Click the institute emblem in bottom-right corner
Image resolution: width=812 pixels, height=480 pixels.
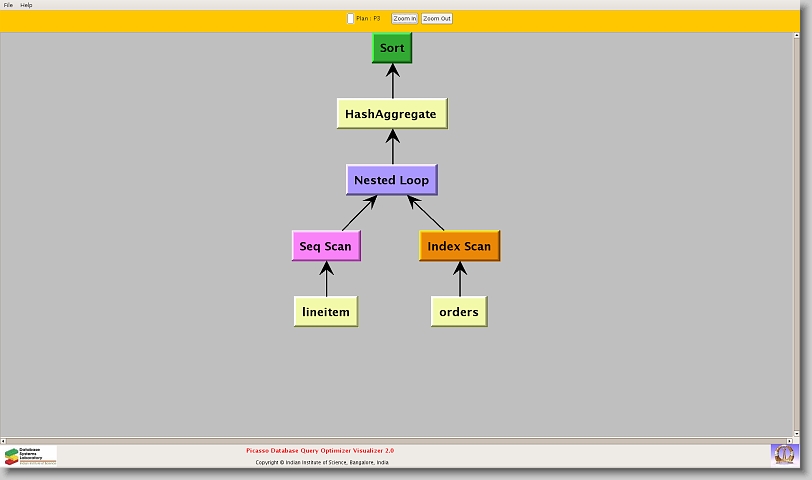(x=784, y=454)
